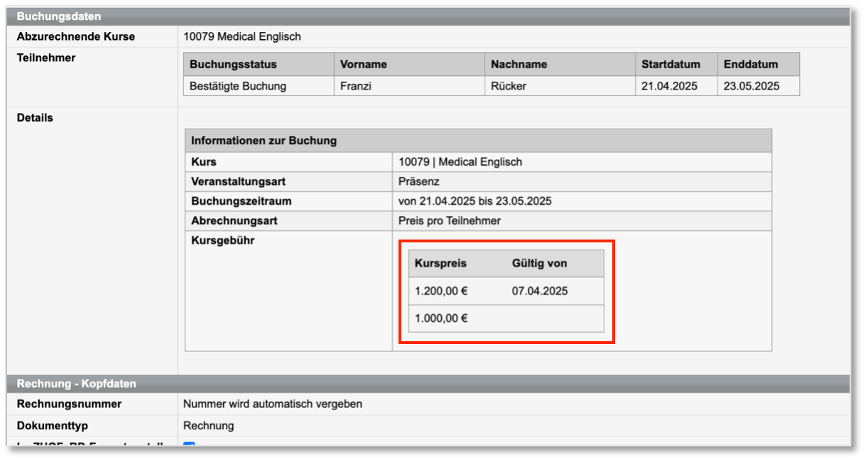Screen dimensions: 868x462
Task: Click the Buchungsstatus column header
Action: (x=233, y=64)
